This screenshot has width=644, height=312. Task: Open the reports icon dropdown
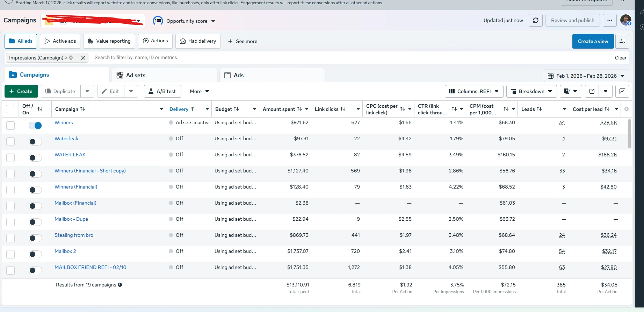(x=570, y=91)
